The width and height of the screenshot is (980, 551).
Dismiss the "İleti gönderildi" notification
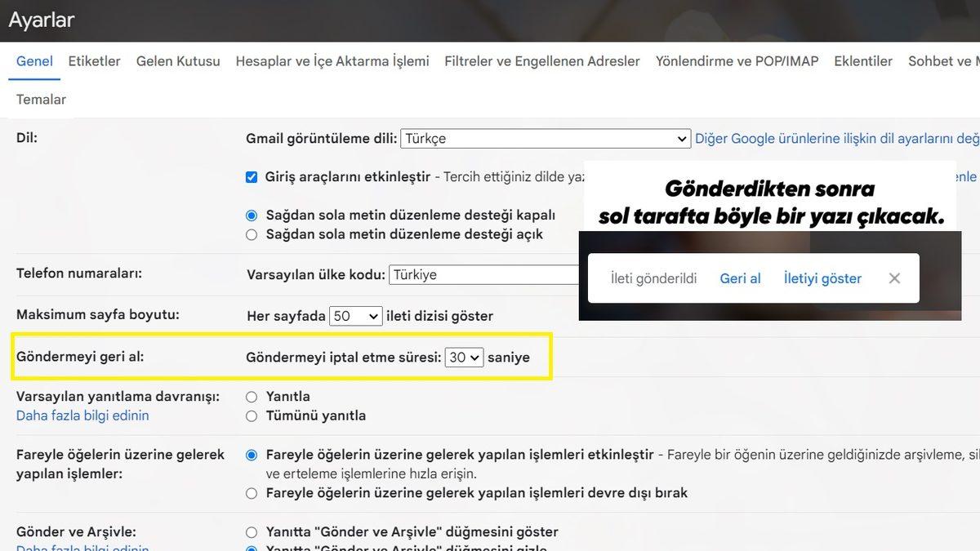point(894,278)
